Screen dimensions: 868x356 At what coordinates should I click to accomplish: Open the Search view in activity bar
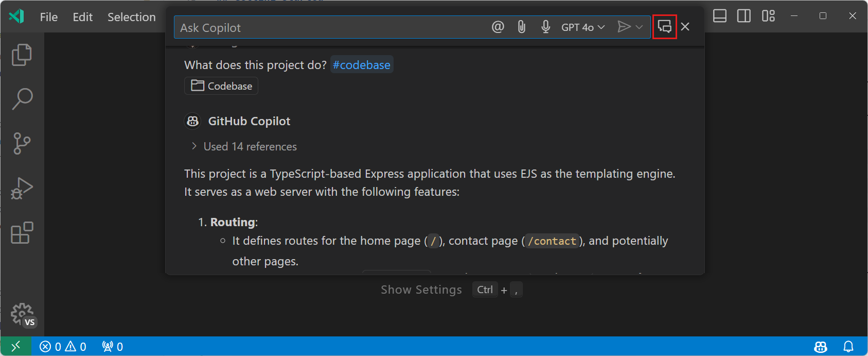point(22,99)
